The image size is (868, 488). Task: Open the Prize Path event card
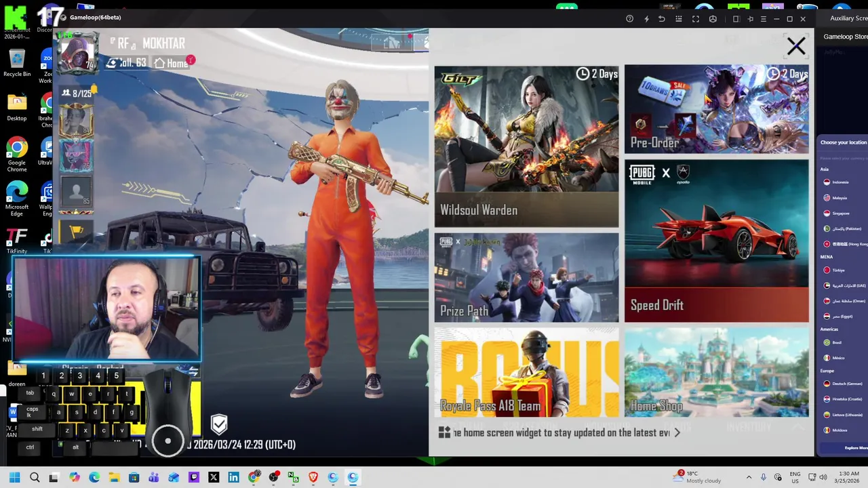tap(526, 277)
